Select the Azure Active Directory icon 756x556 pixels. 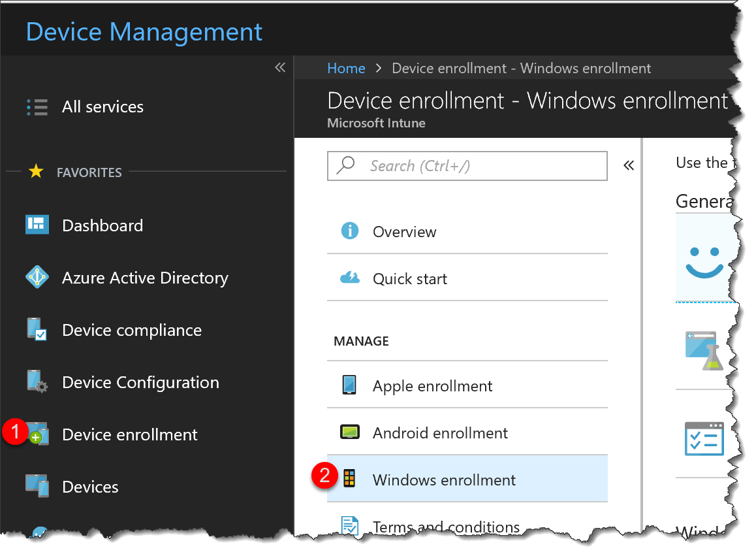37,277
